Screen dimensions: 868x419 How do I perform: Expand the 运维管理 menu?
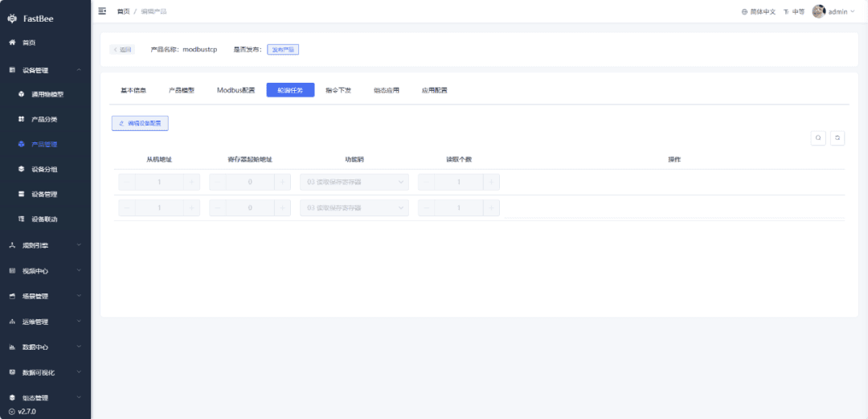(x=45, y=322)
